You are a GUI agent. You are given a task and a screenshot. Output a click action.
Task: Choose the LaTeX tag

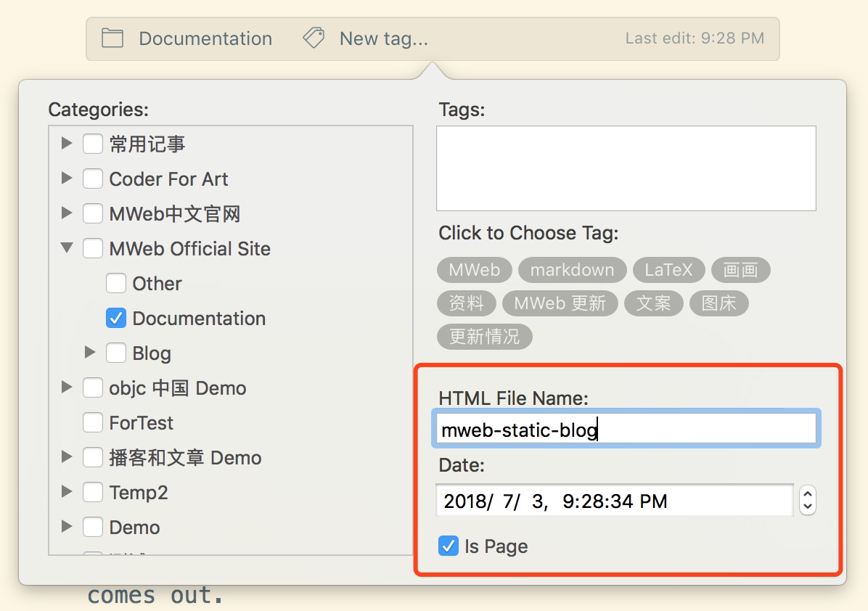[x=668, y=271]
